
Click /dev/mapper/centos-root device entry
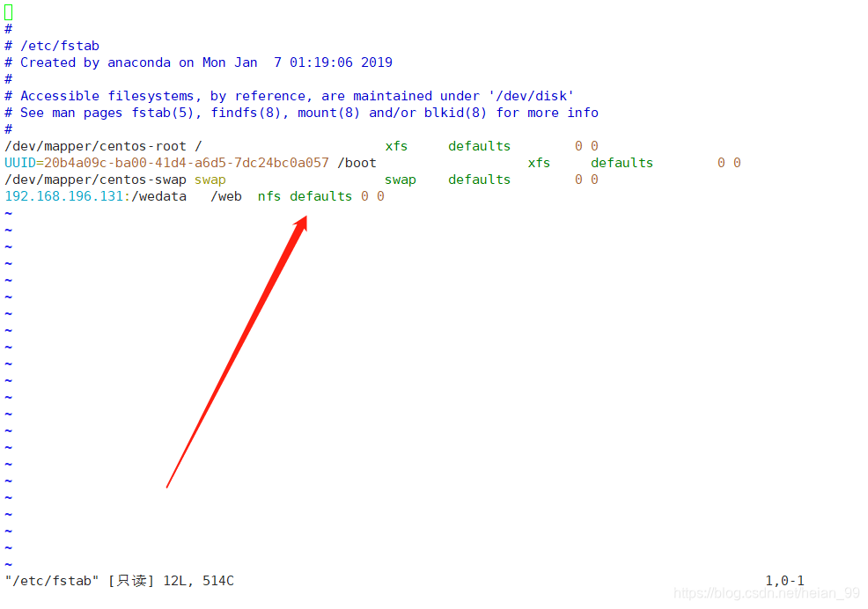[x=95, y=146]
